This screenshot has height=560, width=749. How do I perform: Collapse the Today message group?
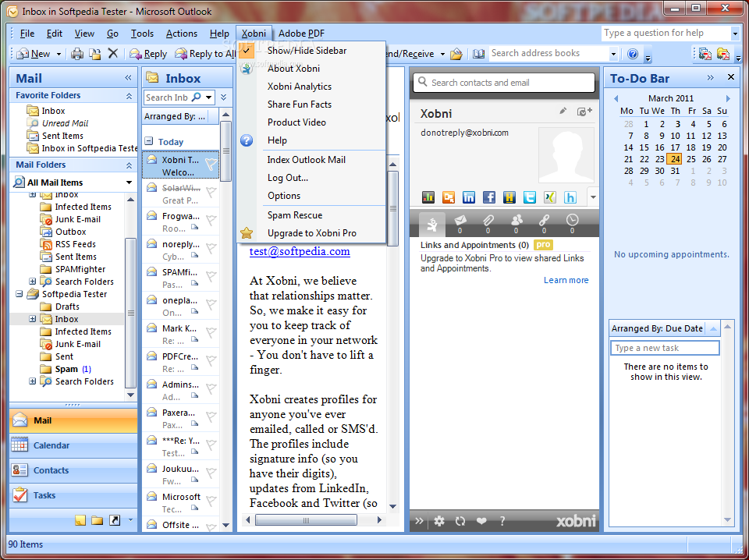click(x=148, y=141)
